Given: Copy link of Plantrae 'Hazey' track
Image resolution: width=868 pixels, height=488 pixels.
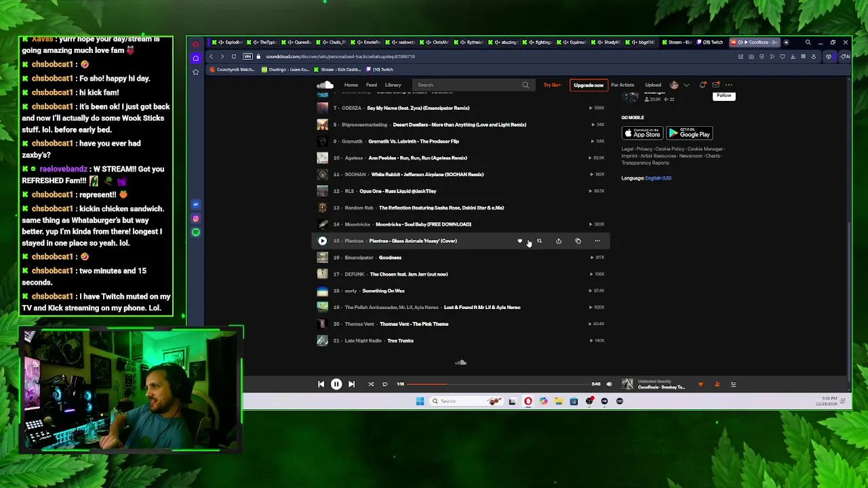Looking at the screenshot, I should 578,241.
